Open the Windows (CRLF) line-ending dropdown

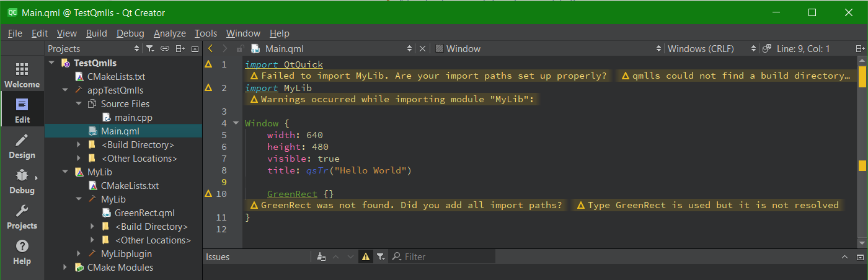pos(712,48)
